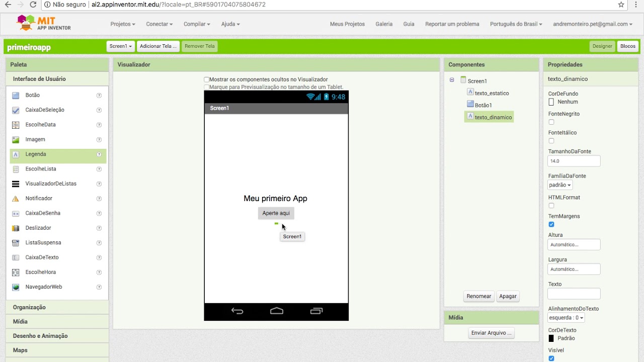
Task: Open the Compilar dropdown menu
Action: click(197, 24)
